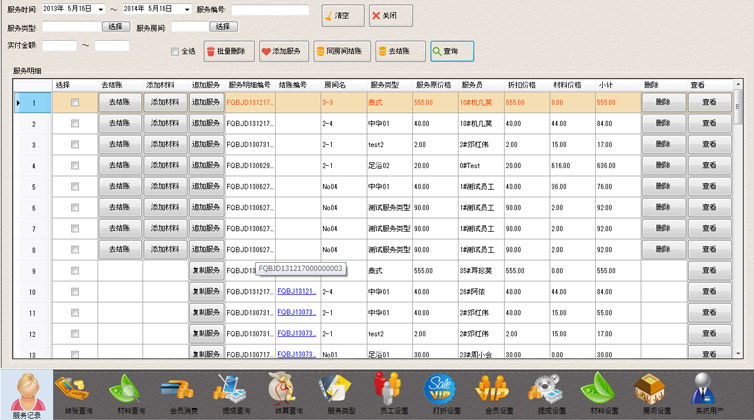Click the 服务类型 text field
This screenshot has height=420, width=754.
pyautogui.click(x=72, y=27)
